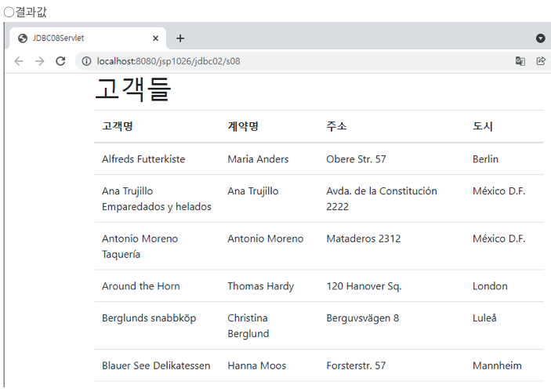The width and height of the screenshot is (551, 392).
Task: Click the browser forward arrow
Action: [x=40, y=61]
